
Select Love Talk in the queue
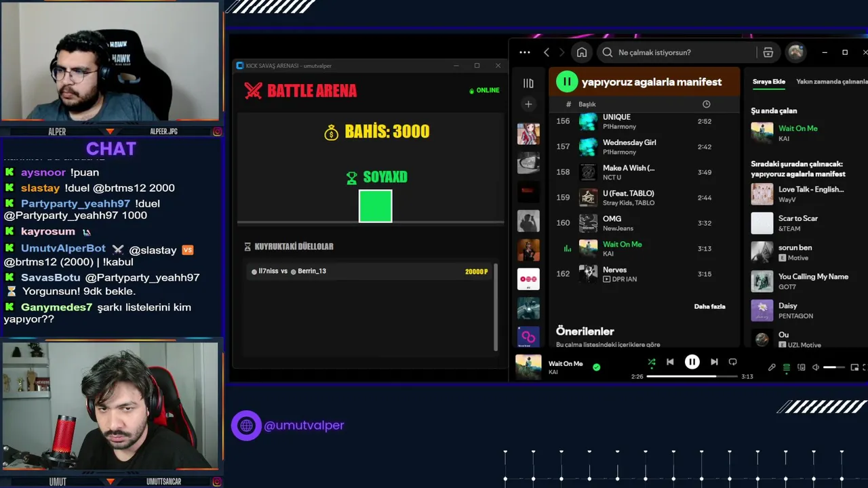pos(807,194)
